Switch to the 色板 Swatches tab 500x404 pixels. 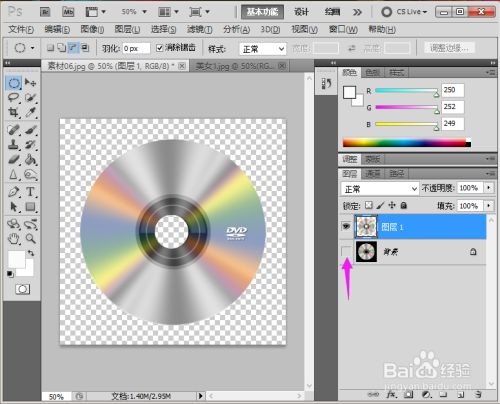point(372,72)
